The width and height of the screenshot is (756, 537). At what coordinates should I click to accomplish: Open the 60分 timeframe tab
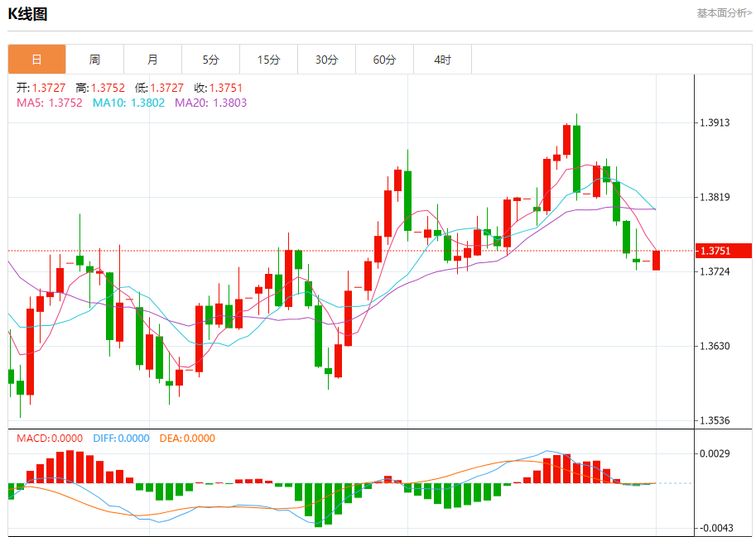pyautogui.click(x=384, y=60)
